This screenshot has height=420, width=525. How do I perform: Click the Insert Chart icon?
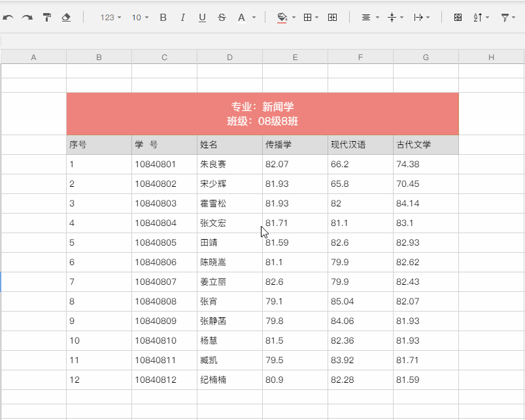(x=458, y=18)
